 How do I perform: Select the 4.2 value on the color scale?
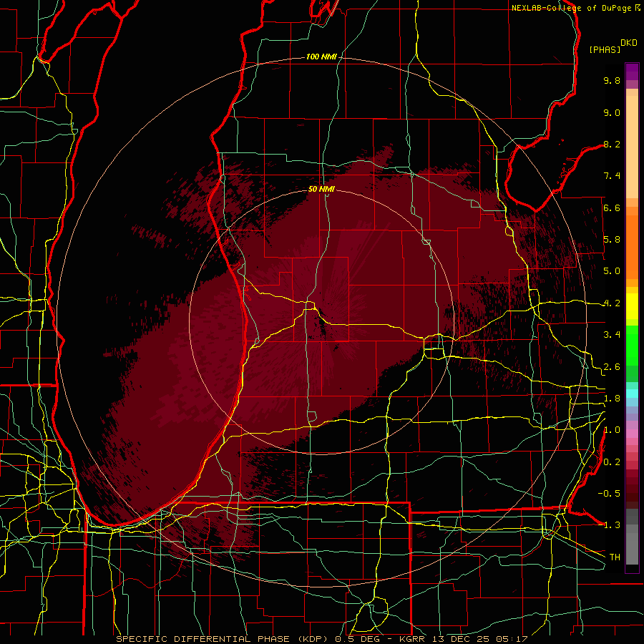click(612, 303)
